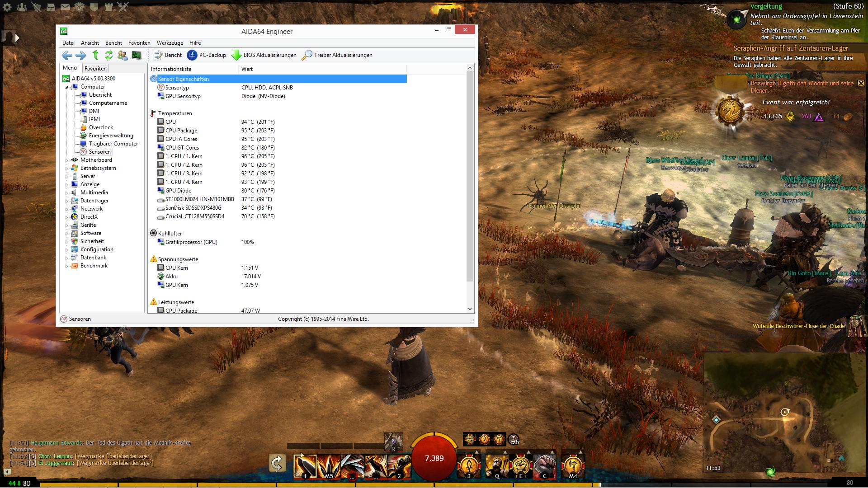Open the game contacts and friends icon

(22, 7)
